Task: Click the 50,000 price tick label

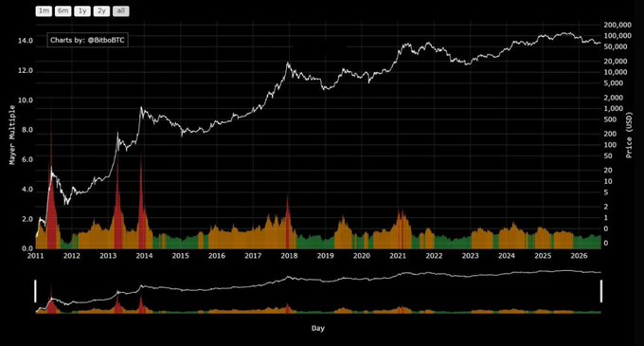Action: [x=616, y=47]
